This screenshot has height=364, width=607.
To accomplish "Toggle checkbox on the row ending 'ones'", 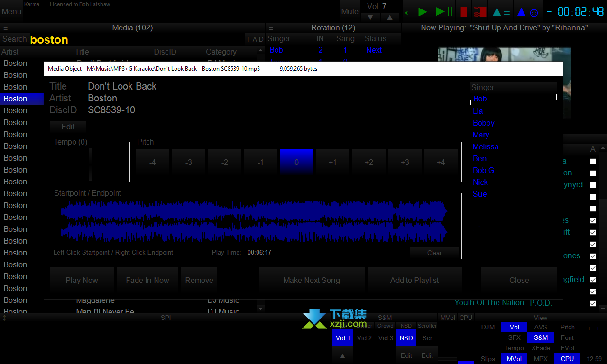I will point(593,256).
